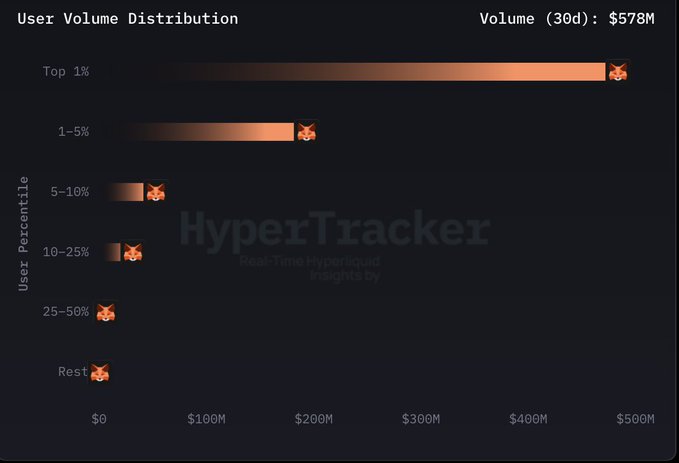Screen dimensions: 679x463
Task: Click the fox icon on the 1-5% bar
Action: pyautogui.click(x=307, y=132)
